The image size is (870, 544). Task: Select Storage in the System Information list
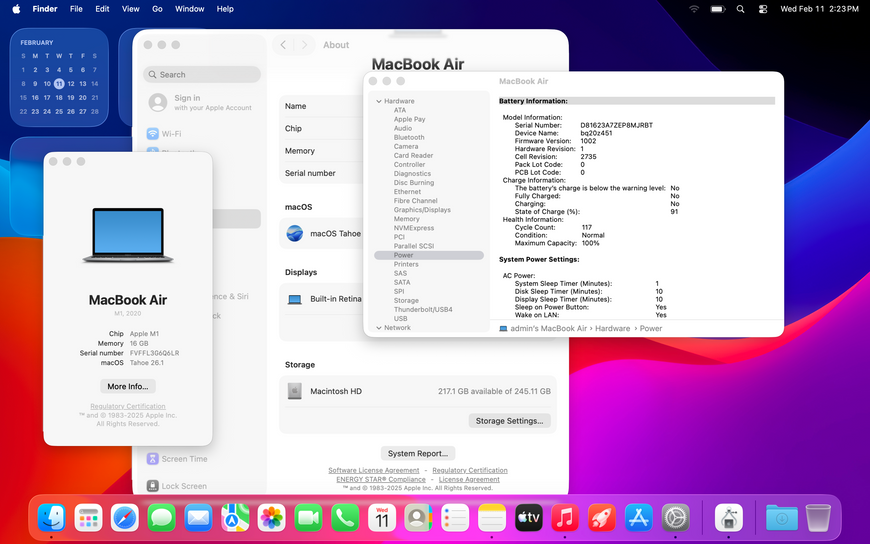click(x=406, y=300)
